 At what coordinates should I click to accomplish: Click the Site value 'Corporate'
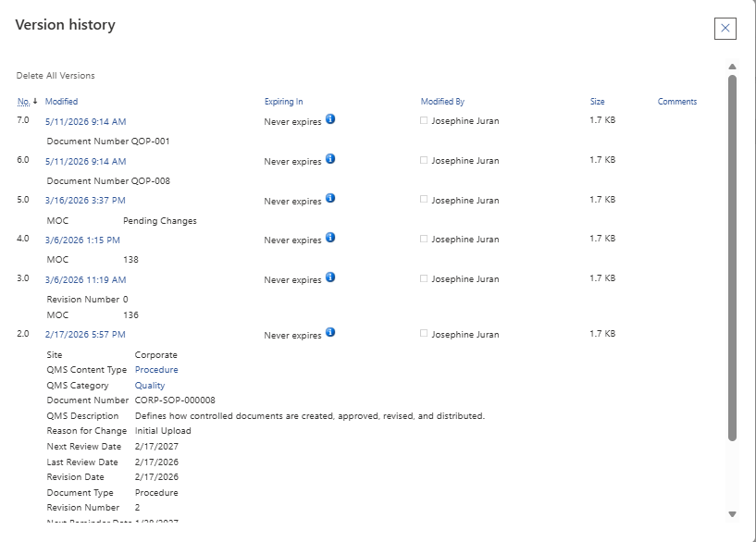click(156, 355)
